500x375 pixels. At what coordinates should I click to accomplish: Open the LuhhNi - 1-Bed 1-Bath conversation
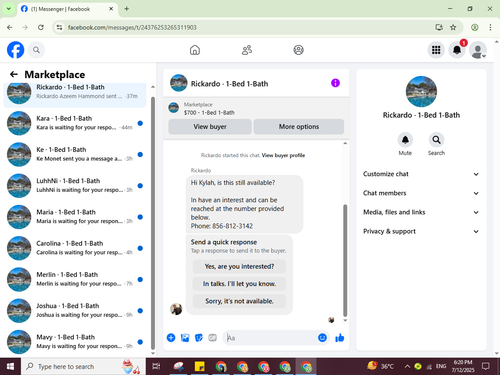75,185
